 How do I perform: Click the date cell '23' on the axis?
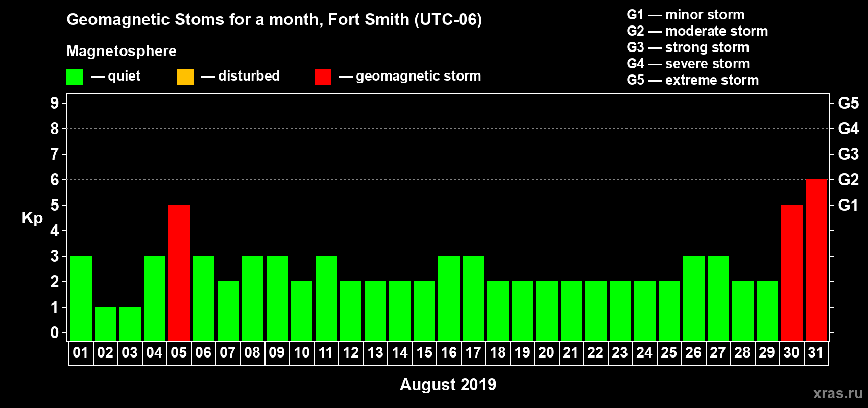tap(620, 353)
